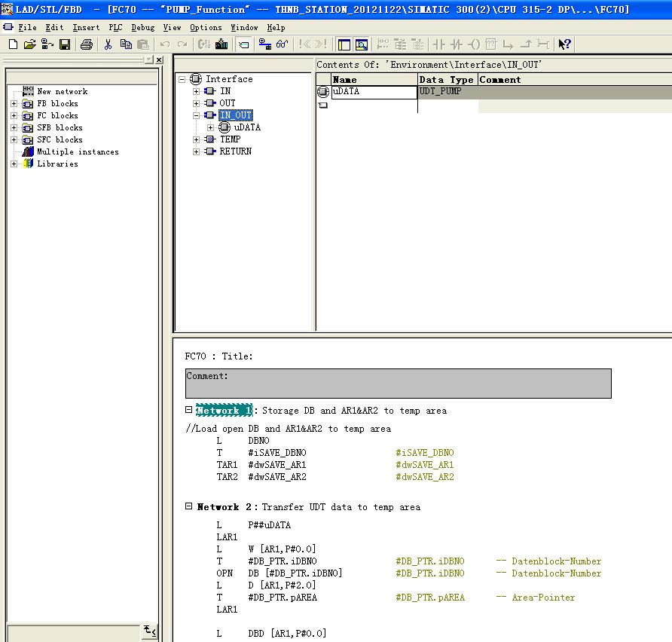Click the previous error navigation icon
672x642 pixels.
tap(304, 44)
